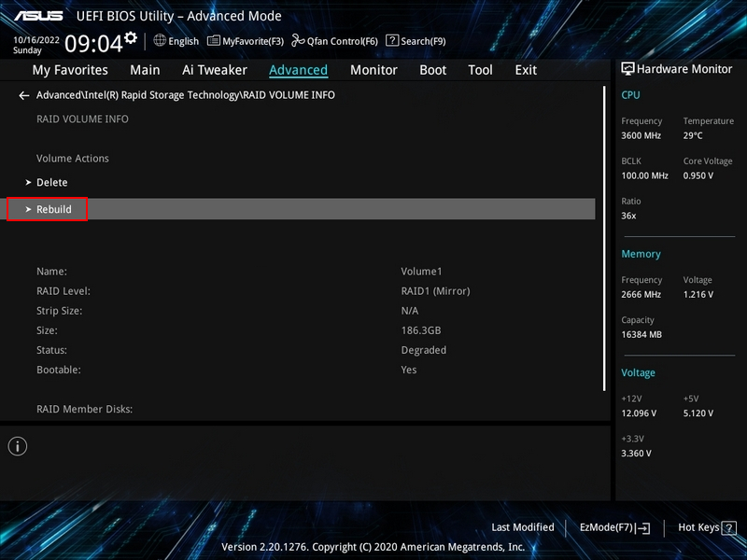Viewport: 747px width, 560px height.
Task: Click memory capacity 16384 MB value
Action: click(641, 334)
